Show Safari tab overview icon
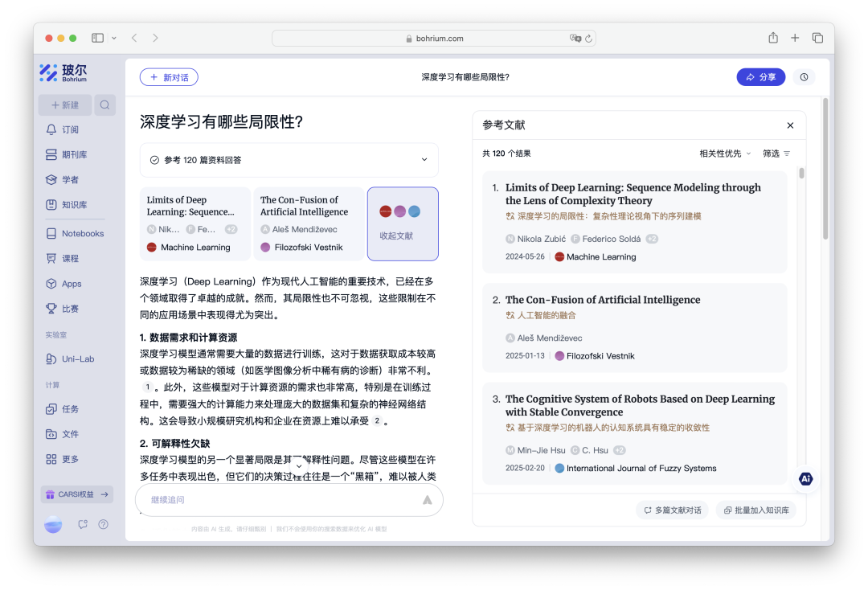The image size is (868, 590). pos(817,38)
